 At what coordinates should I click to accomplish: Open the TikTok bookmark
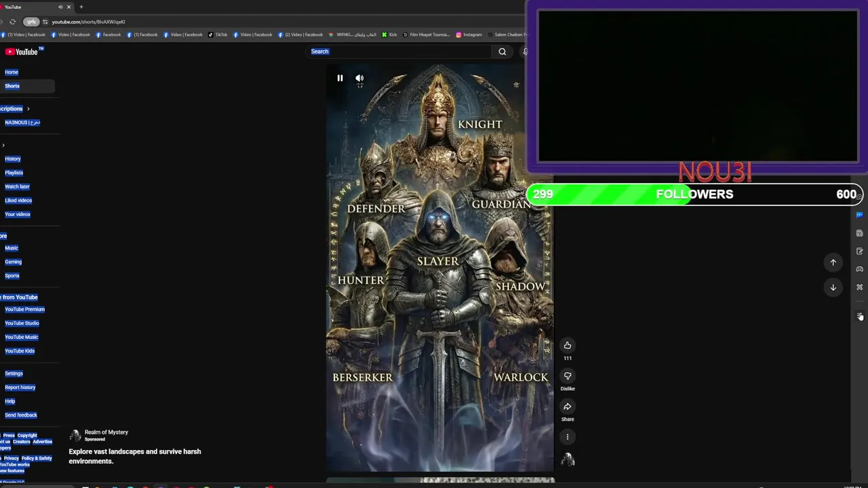(x=218, y=35)
